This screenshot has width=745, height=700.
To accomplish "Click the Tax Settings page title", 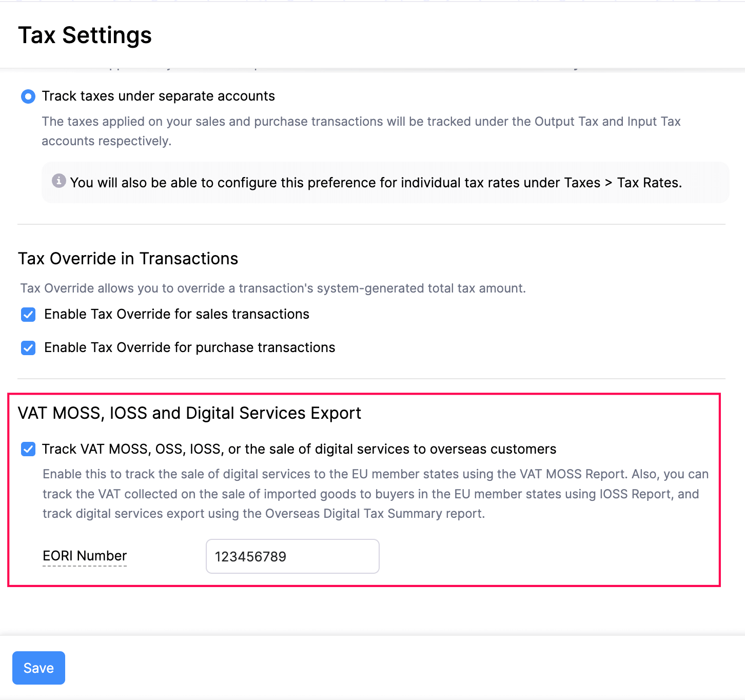I will pyautogui.click(x=85, y=35).
